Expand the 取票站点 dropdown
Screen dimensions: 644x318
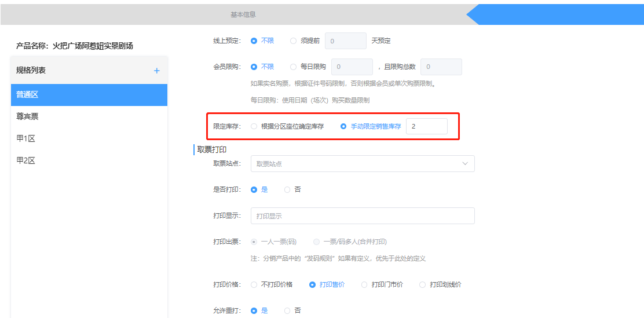[x=362, y=164]
